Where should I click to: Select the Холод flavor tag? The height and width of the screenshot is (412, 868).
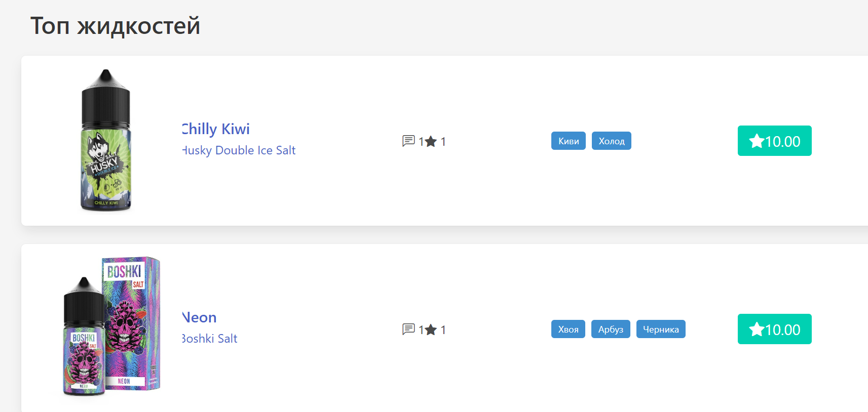point(611,141)
